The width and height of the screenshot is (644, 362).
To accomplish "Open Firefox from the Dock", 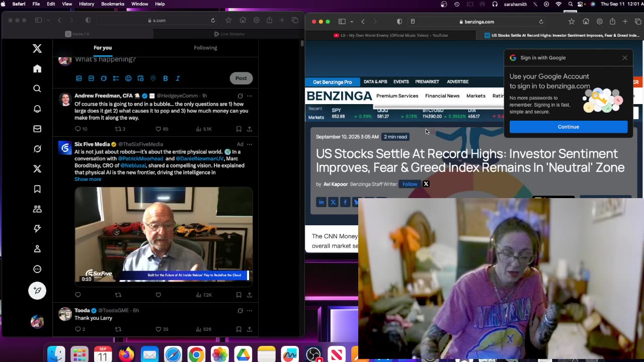I will [x=126, y=354].
